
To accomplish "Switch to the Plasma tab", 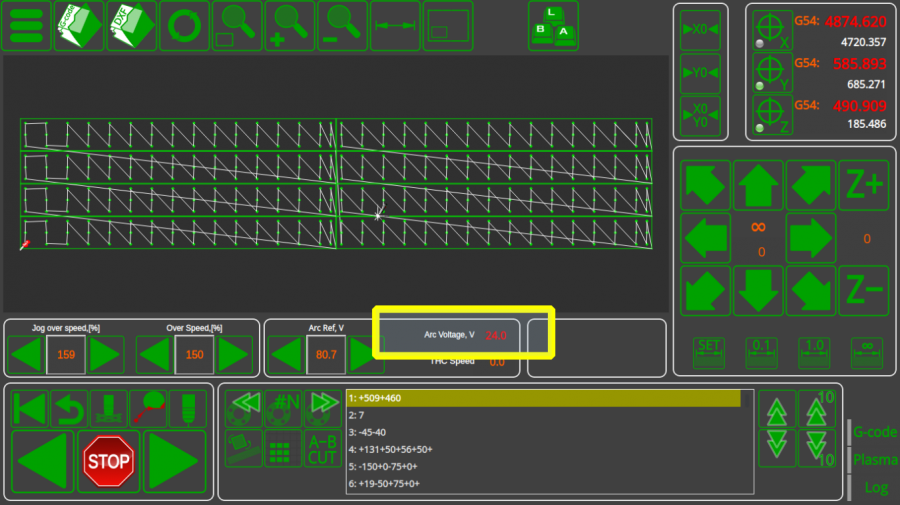I will (874, 460).
